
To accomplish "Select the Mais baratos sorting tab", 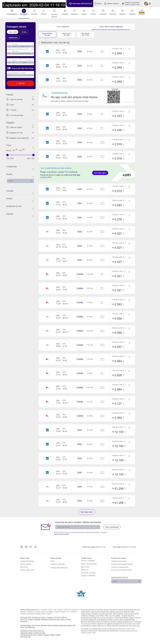I will [66, 34].
